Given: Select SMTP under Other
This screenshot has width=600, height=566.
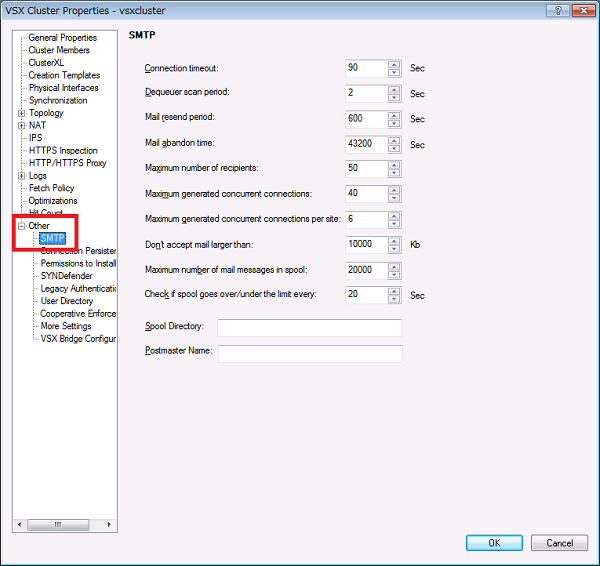Looking at the screenshot, I should click(52, 238).
